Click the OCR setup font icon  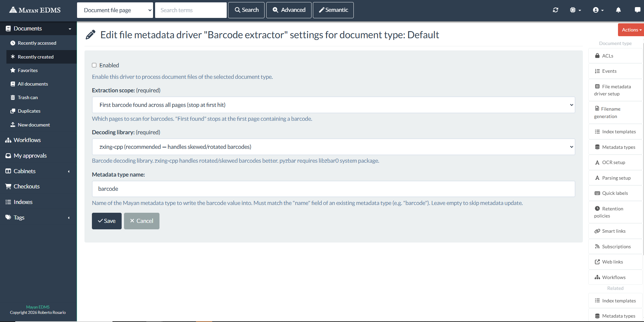(x=597, y=162)
